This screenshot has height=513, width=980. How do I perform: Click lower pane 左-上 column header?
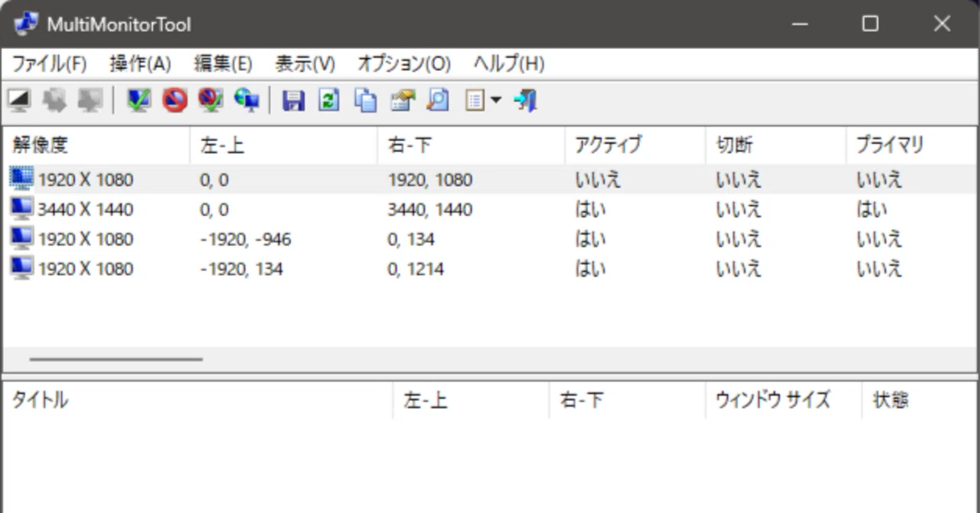[x=471, y=400]
